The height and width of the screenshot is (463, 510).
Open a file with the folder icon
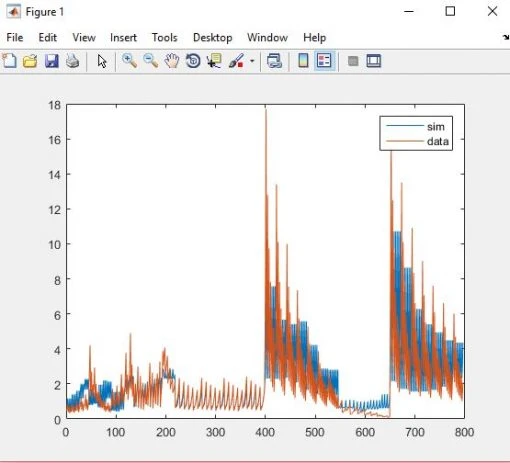[x=30, y=61]
